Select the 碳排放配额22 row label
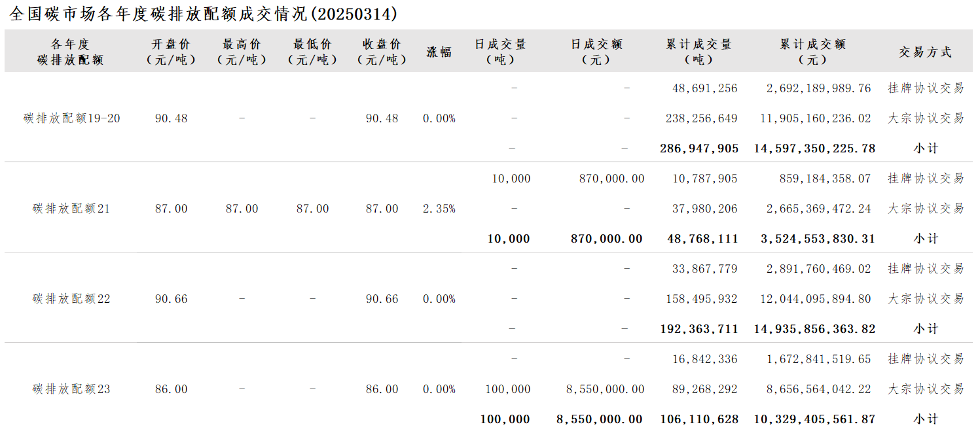Viewport: 980px width, 433px height. [72, 299]
